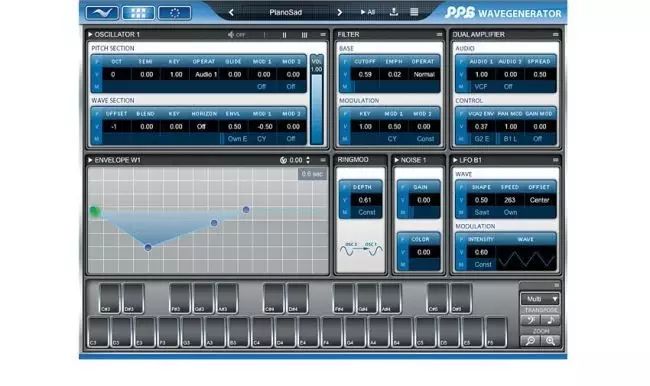Viewport: 650px width, 386px height.
Task: Switch to the grid view icon
Action: tap(138, 12)
